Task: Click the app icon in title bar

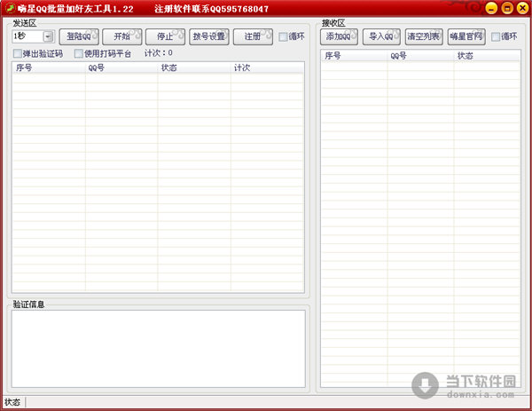Action: point(11,8)
